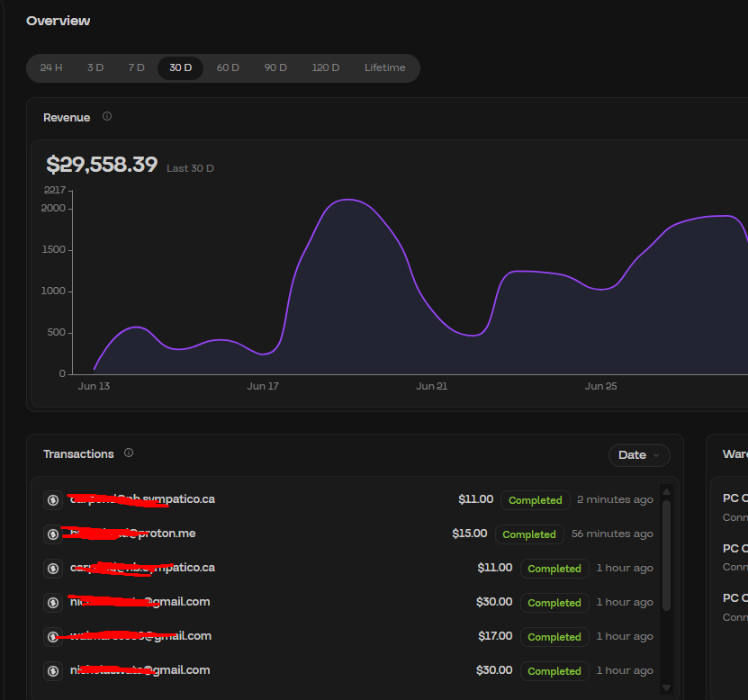Screen dimensions: 748x700
Task: Click the $15.00 transaction amount
Action: 469,534
